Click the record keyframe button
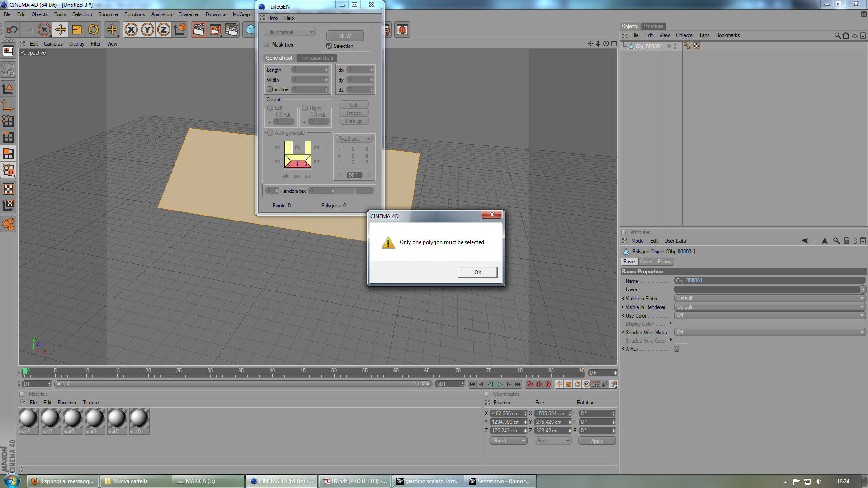Image resolution: width=868 pixels, height=488 pixels. click(x=529, y=384)
